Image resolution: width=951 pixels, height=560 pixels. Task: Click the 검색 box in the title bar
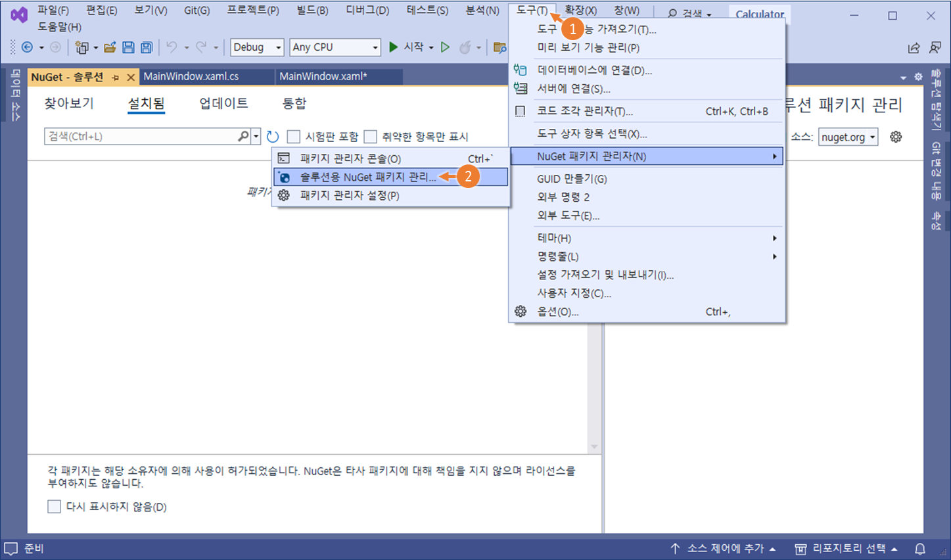point(689,12)
